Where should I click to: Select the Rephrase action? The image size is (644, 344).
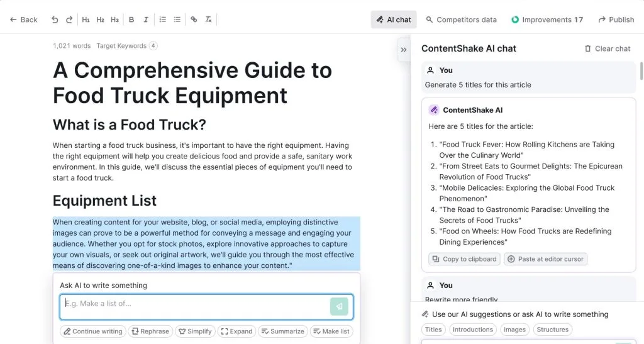(x=150, y=331)
